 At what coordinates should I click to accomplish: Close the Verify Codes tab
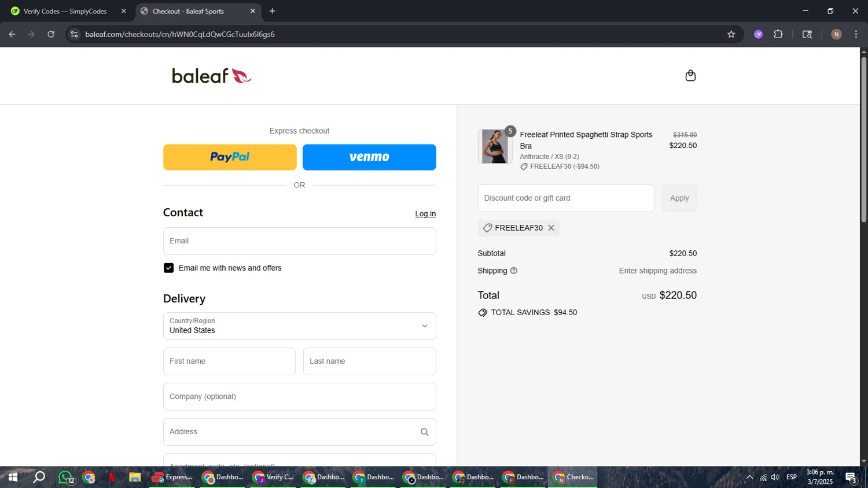point(123,11)
